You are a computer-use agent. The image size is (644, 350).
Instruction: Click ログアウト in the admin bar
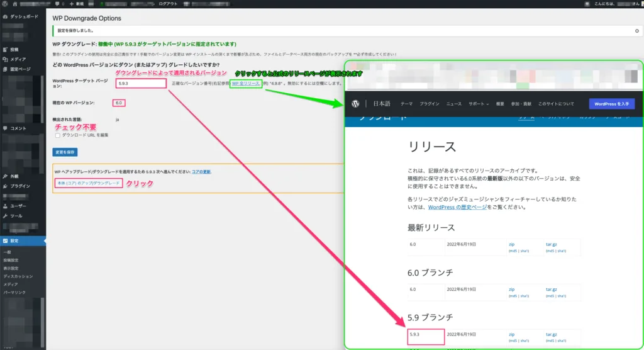tap(168, 4)
